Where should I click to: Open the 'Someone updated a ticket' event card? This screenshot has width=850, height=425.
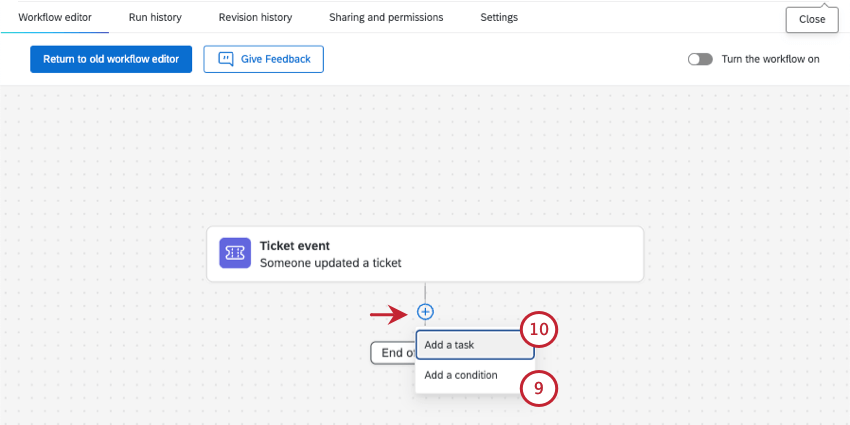point(425,254)
